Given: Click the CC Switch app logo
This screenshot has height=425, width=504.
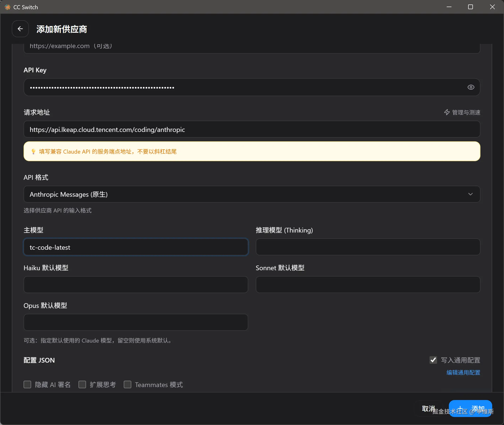Looking at the screenshot, I should [x=8, y=7].
